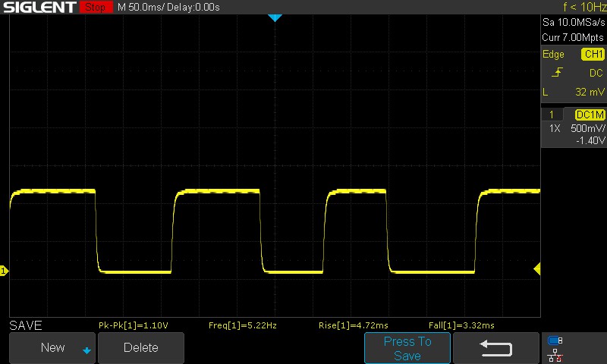
Task: Click the Fall[1]=3.32ms measurement
Action: 461,325
